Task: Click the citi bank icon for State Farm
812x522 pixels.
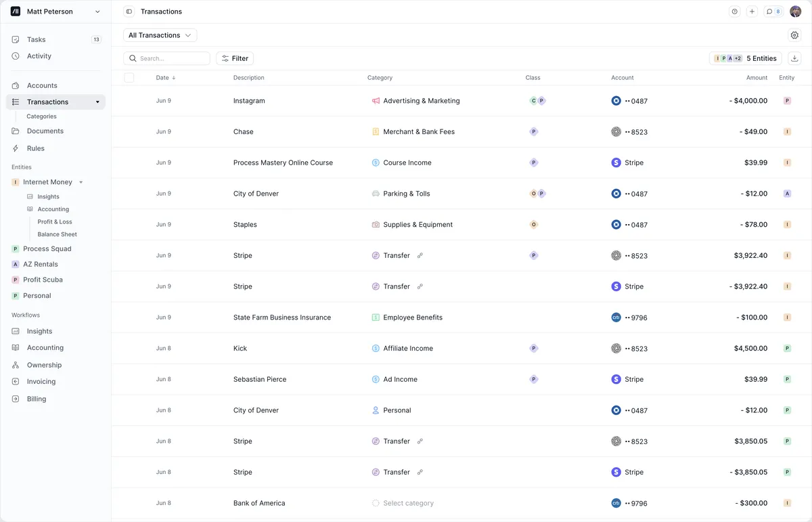Action: point(616,318)
